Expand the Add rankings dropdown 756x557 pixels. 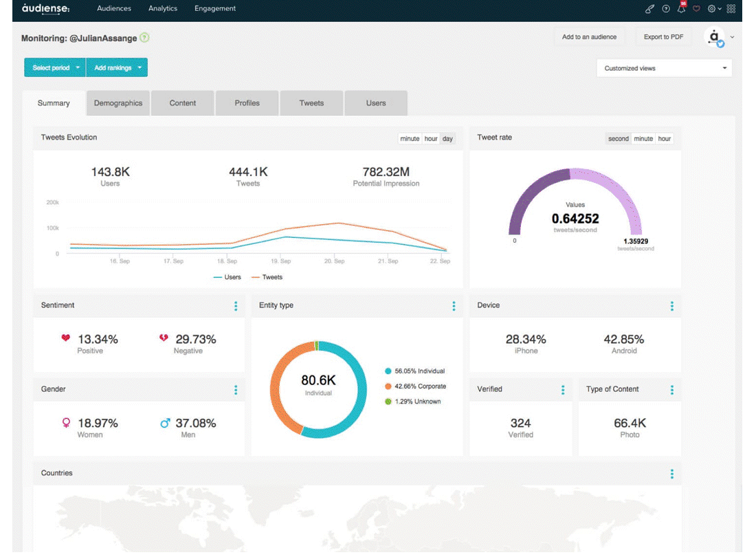117,67
